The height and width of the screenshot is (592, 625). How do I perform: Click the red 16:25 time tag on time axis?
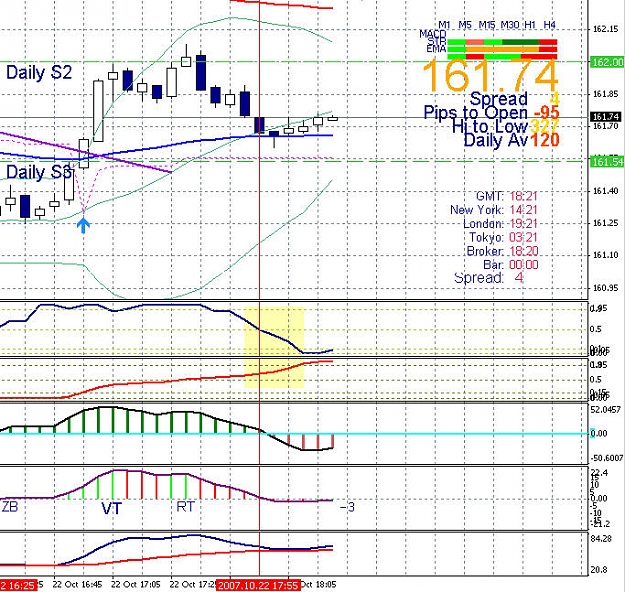[x=18, y=585]
